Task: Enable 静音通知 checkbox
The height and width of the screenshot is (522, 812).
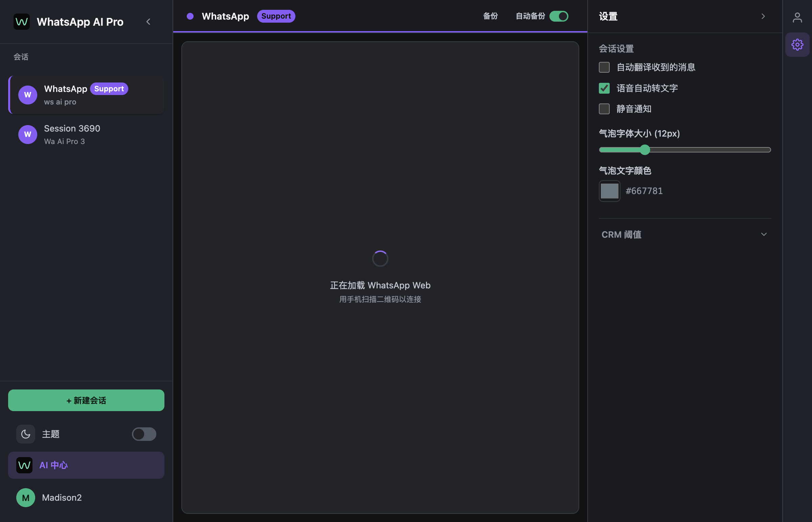Action: (x=604, y=109)
